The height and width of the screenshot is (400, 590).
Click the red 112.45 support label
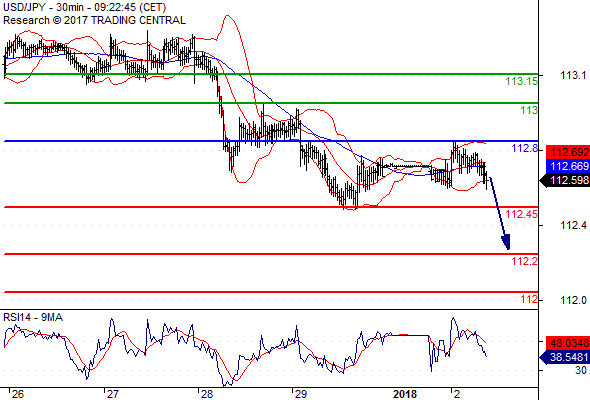(522, 214)
